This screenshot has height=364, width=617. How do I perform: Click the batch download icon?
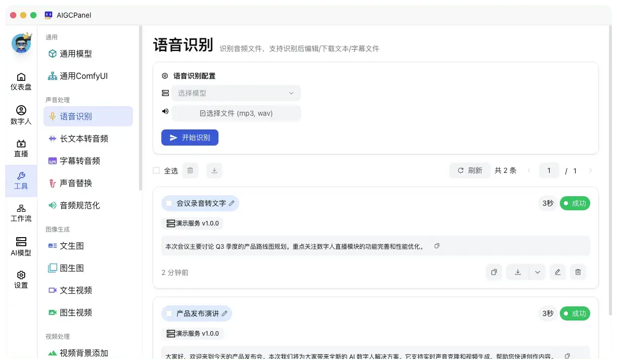point(214,171)
